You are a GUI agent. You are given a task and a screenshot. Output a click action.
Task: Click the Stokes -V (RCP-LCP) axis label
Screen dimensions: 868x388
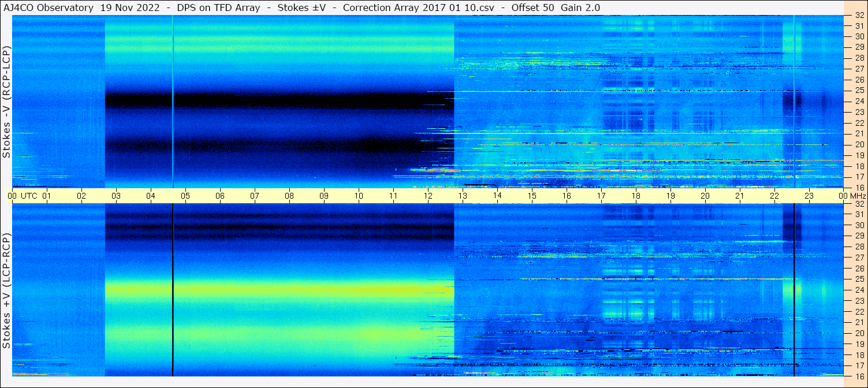pos(6,102)
